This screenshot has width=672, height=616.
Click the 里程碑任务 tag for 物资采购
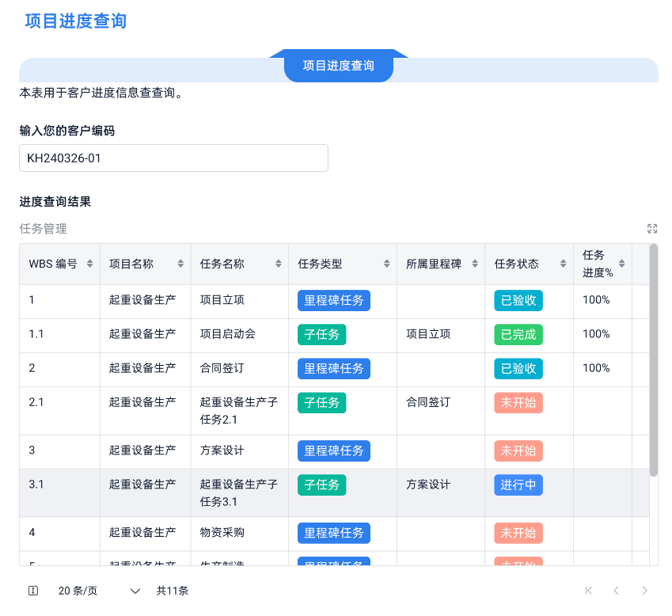point(334,533)
